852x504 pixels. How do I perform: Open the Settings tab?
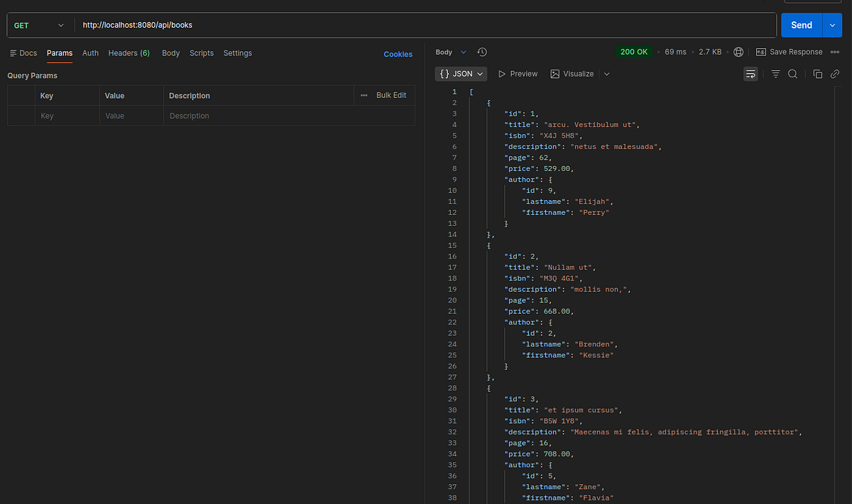[237, 53]
